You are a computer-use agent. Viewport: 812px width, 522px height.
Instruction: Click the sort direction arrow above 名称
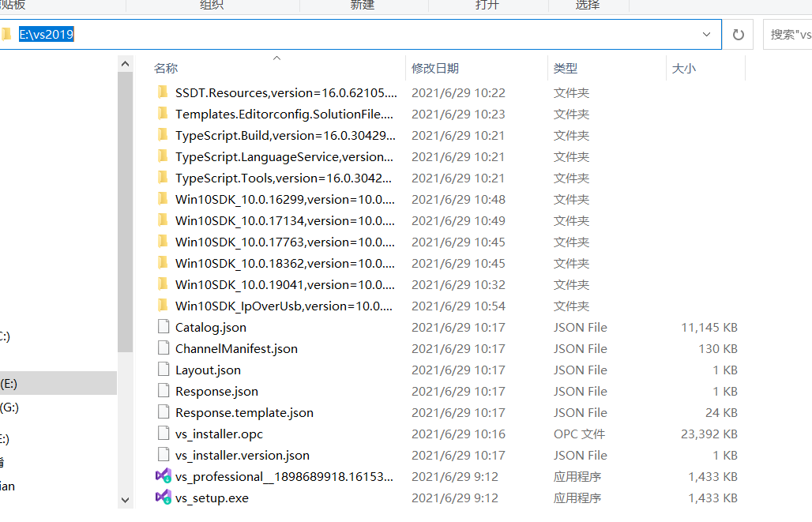(x=277, y=58)
